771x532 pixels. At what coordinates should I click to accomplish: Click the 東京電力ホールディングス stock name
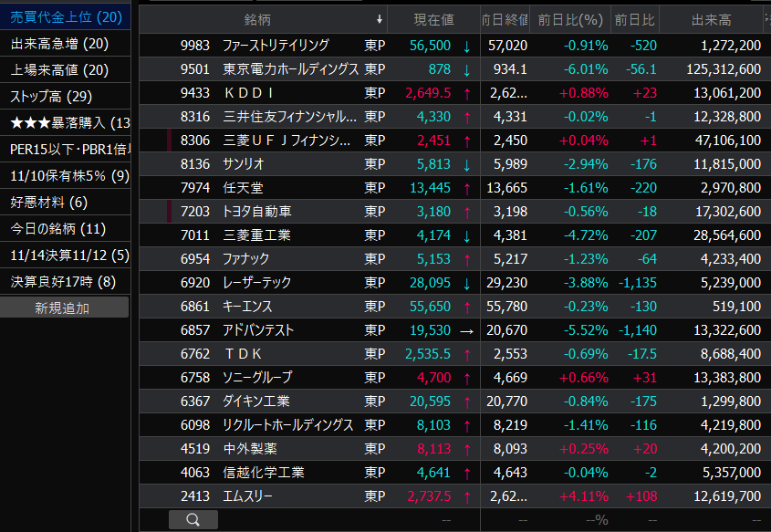tap(290, 69)
